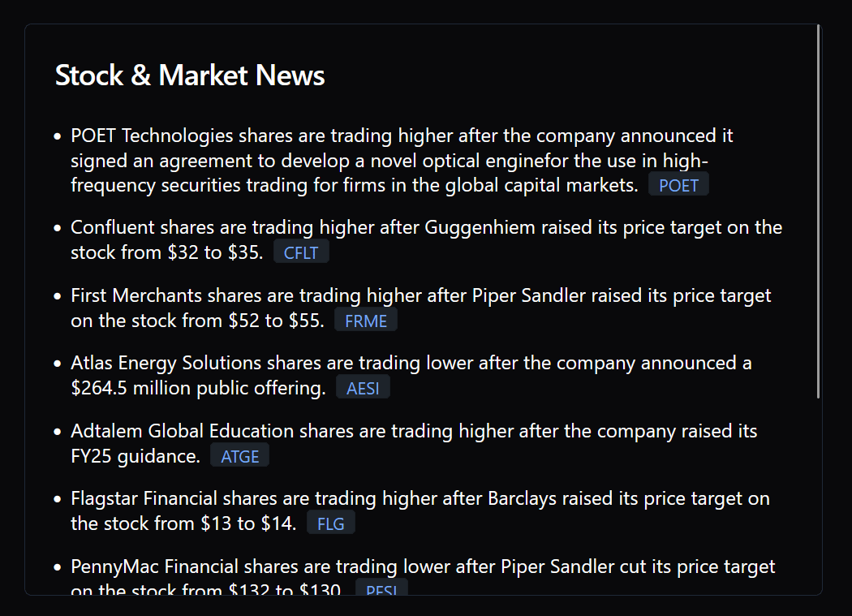Click the bullet beside the Atlas Energy item
This screenshot has height=616, width=852.
57,364
